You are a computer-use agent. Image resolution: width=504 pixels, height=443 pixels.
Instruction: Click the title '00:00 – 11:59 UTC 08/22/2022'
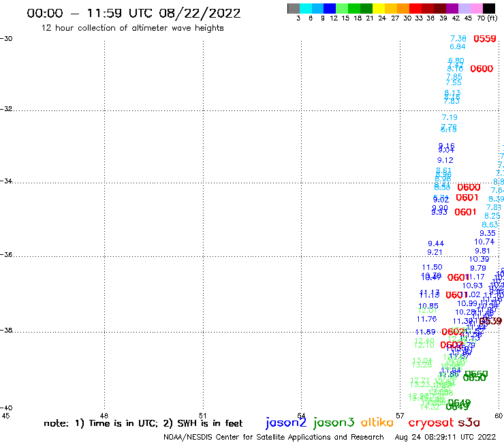click(133, 14)
